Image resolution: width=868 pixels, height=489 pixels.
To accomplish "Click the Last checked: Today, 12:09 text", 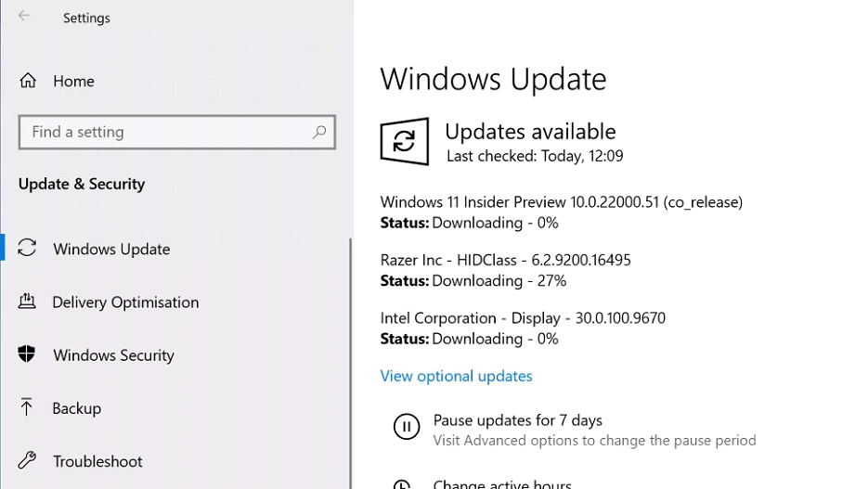I will point(535,157).
